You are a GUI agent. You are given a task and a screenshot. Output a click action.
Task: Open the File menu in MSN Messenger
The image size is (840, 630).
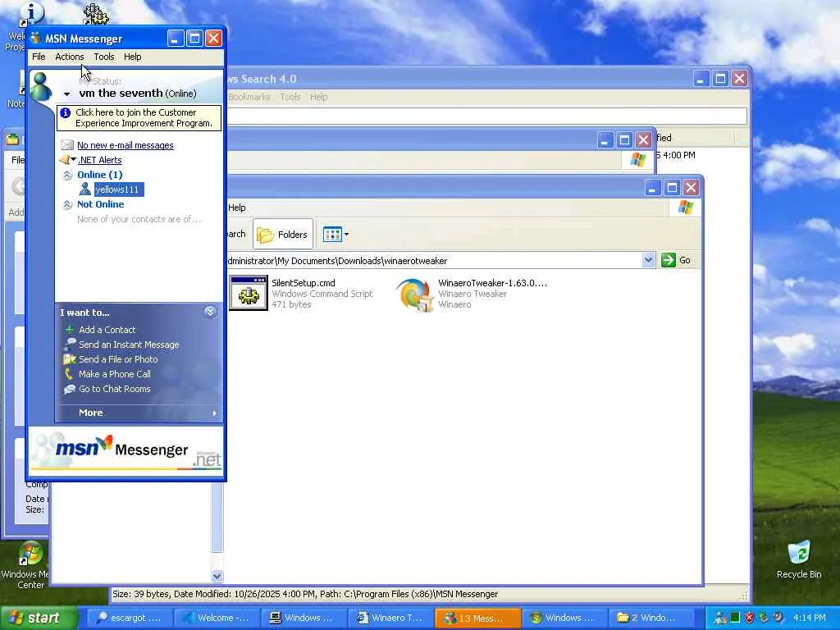click(39, 57)
